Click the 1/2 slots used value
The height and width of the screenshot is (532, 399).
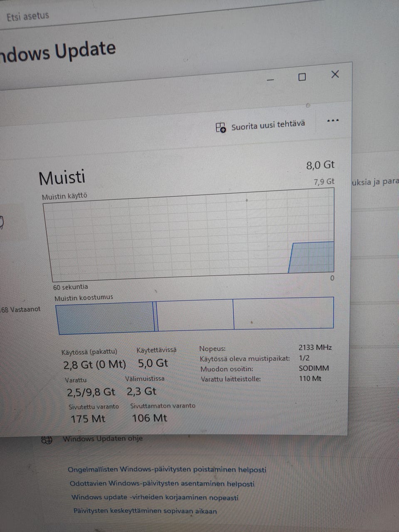click(x=304, y=358)
